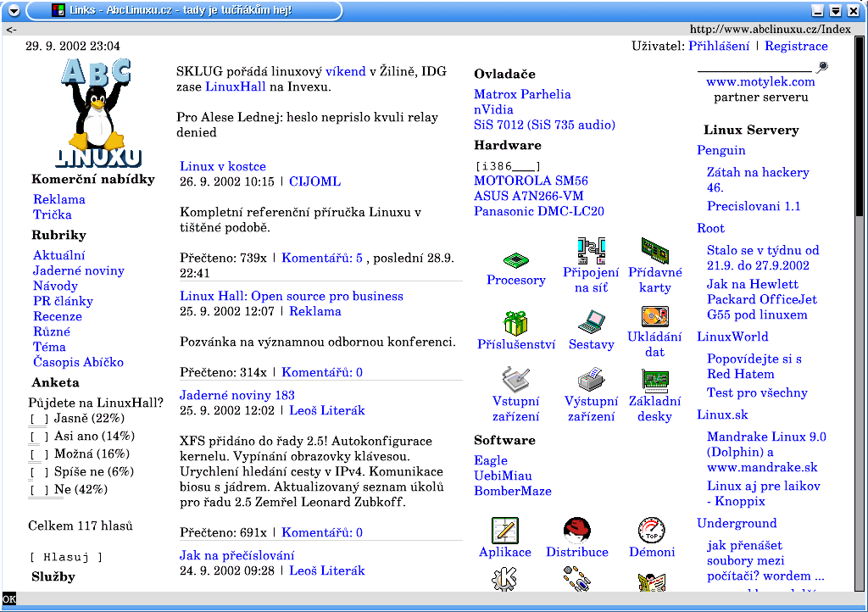Open the Téma section
The width and height of the screenshot is (868, 612).
pos(49,347)
